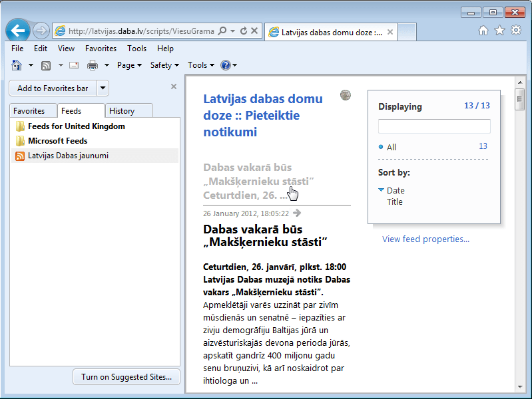Open a new tab
Screen dimensions: 532x399
407,32
